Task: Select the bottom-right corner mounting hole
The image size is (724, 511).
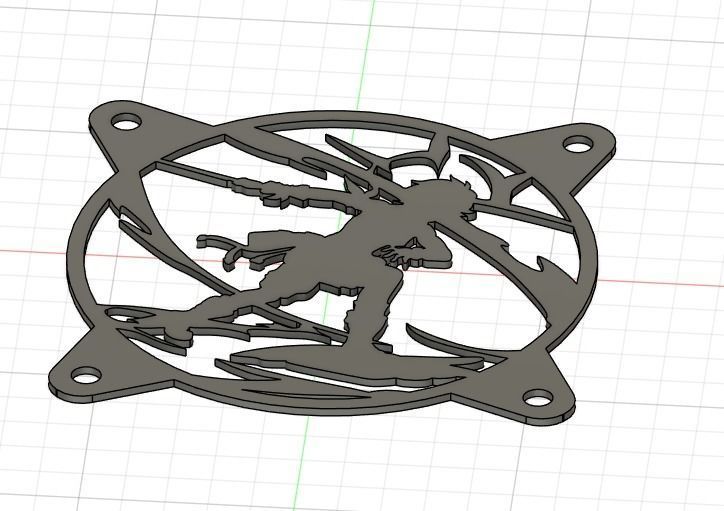Action: [x=538, y=397]
